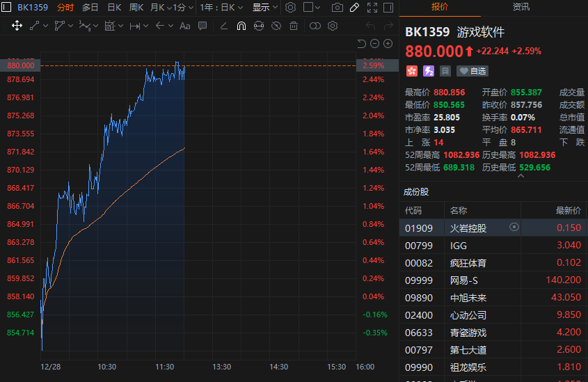The image size is (588, 382).
Task: Click the camera screenshot icon
Action: click(337, 8)
